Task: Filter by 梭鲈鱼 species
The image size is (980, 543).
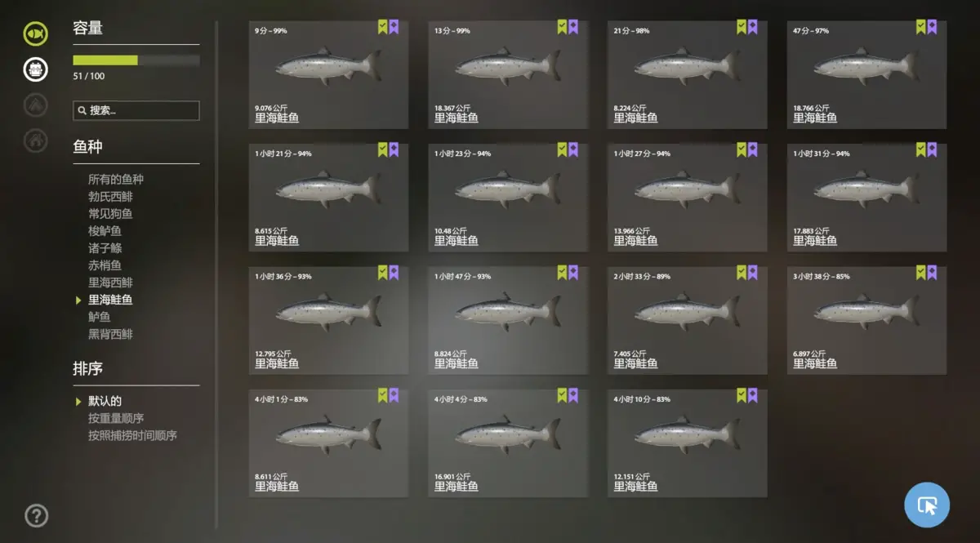Action: coord(105,230)
